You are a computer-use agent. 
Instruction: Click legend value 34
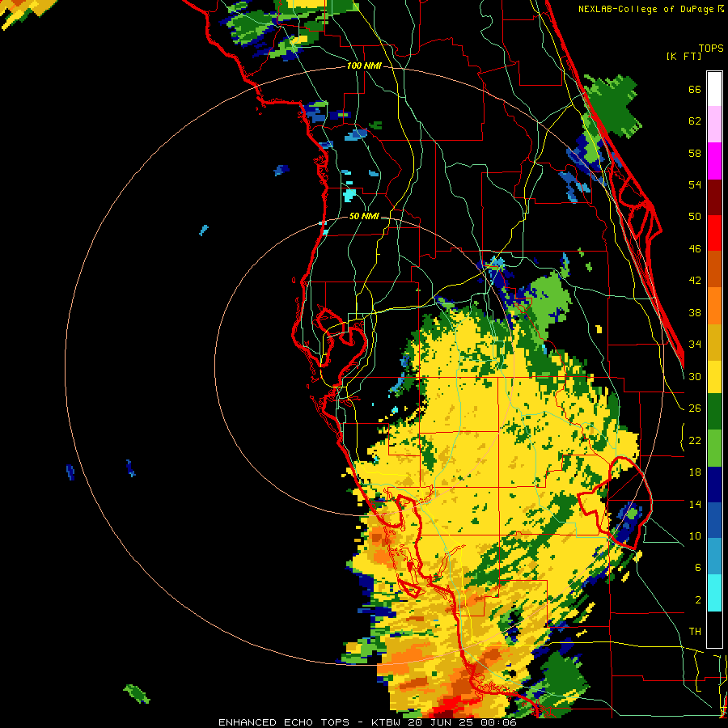tap(695, 344)
